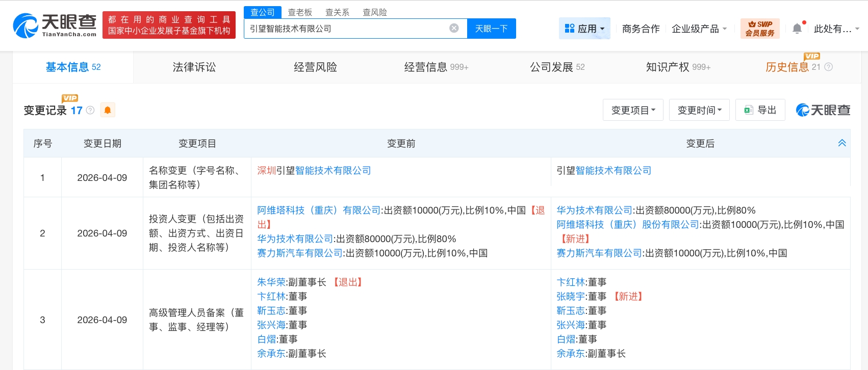Screen dimensions: 868x370
Task: Click the company name search field
Action: coord(347,29)
